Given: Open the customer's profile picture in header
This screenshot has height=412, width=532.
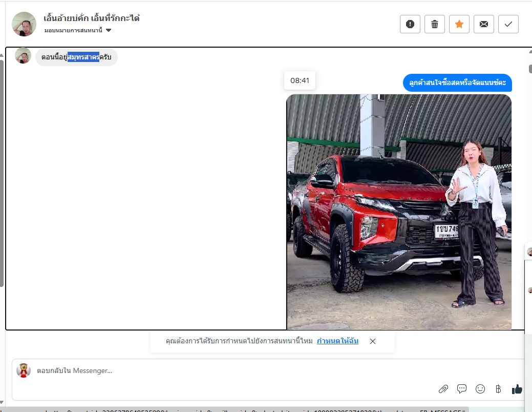Looking at the screenshot, I should click(x=24, y=24).
